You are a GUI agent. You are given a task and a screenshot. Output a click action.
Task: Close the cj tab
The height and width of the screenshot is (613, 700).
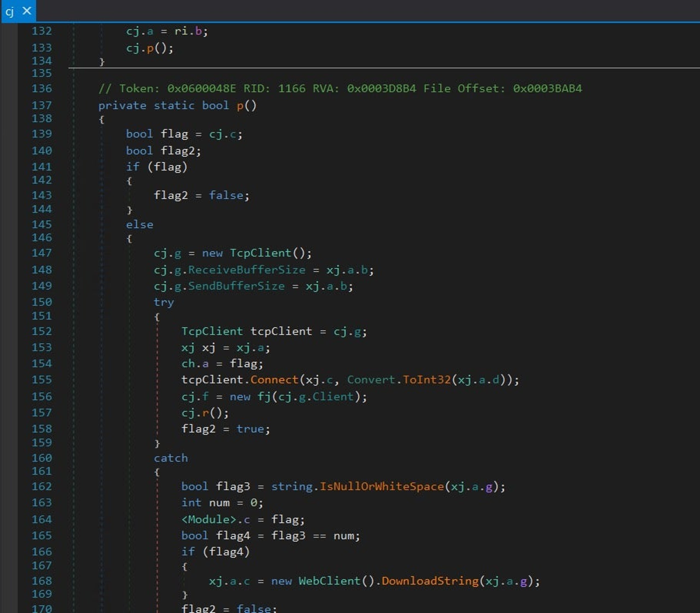(x=27, y=11)
